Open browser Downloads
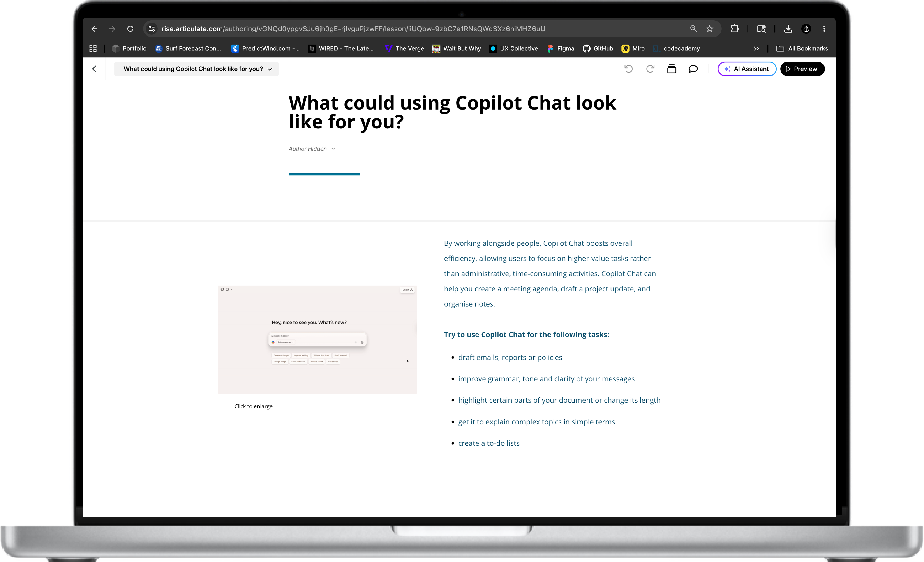 (x=788, y=29)
